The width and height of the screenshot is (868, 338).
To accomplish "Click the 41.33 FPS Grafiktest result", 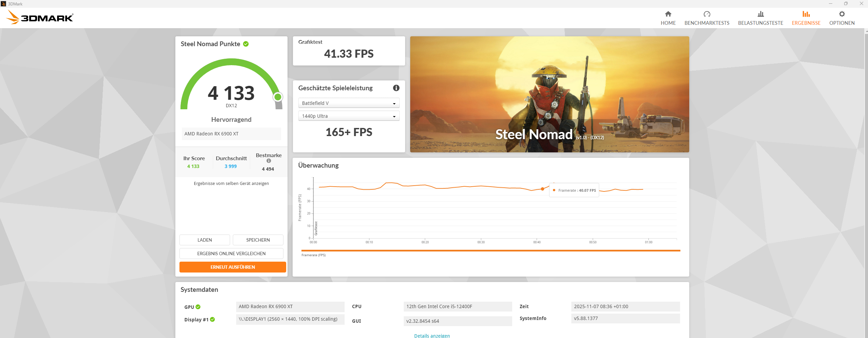I will tap(349, 54).
